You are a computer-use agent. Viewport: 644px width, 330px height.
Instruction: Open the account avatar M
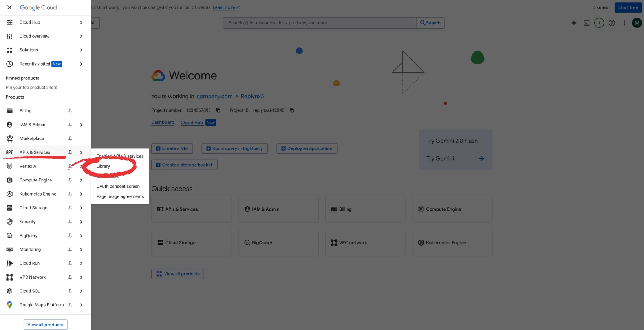637,23
